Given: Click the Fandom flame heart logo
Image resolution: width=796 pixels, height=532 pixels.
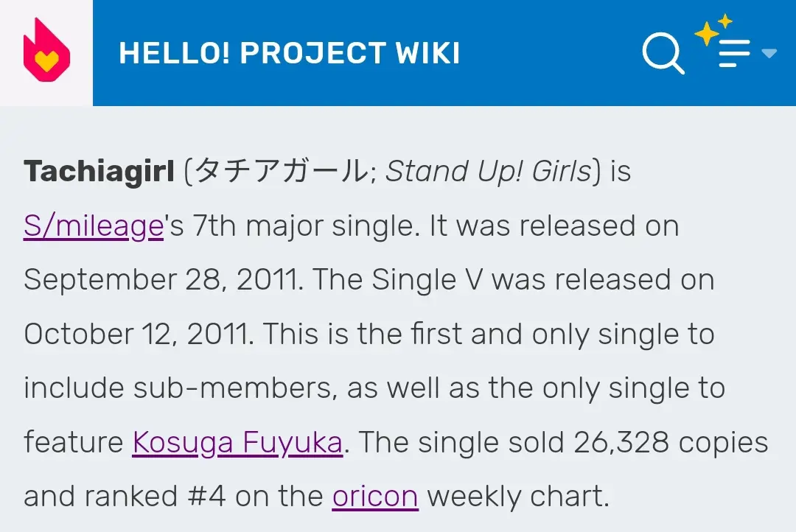Looking at the screenshot, I should click(x=46, y=52).
